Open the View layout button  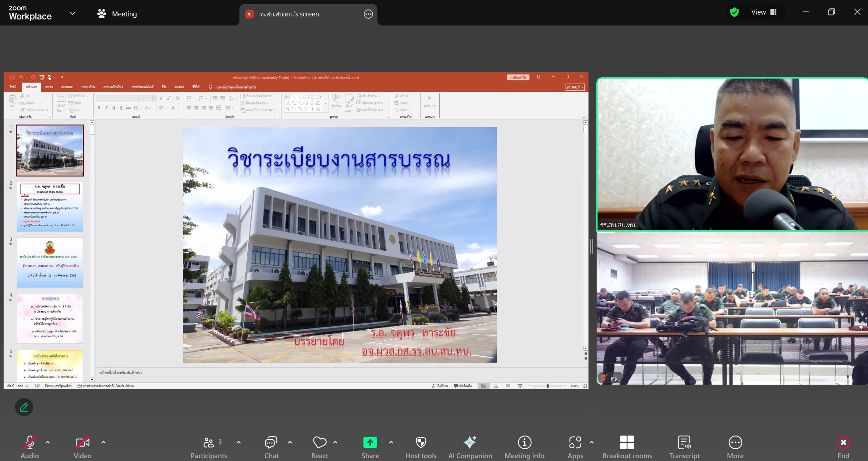click(764, 12)
